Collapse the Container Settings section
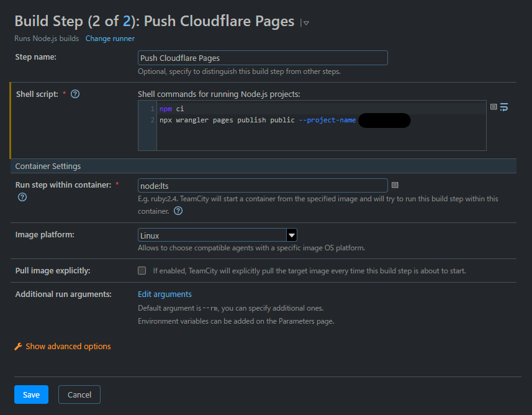The image size is (532, 415). [48, 166]
